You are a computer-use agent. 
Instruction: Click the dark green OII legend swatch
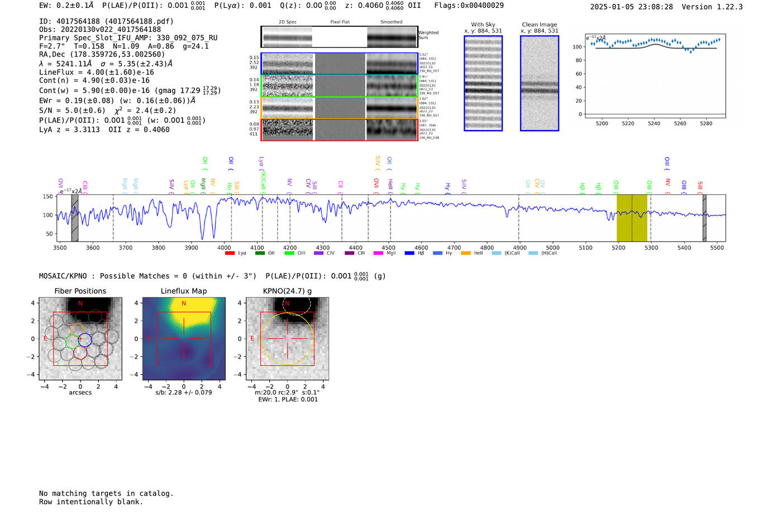[260, 253]
